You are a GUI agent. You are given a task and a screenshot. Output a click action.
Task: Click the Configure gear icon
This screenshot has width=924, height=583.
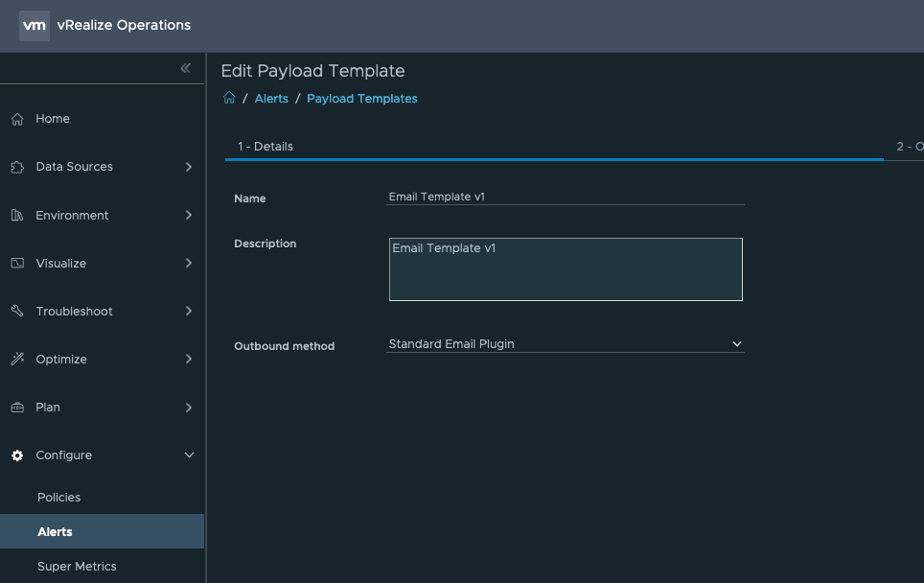tap(17, 455)
